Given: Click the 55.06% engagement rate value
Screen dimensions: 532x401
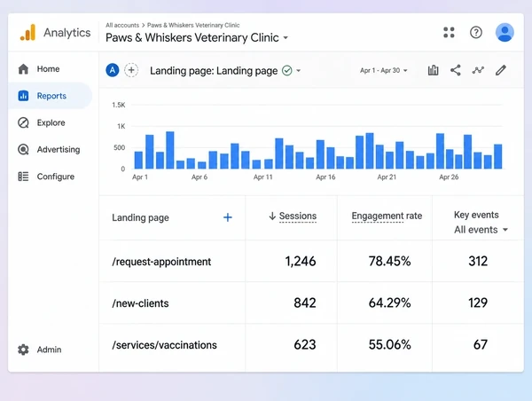Looking at the screenshot, I should click(389, 344).
